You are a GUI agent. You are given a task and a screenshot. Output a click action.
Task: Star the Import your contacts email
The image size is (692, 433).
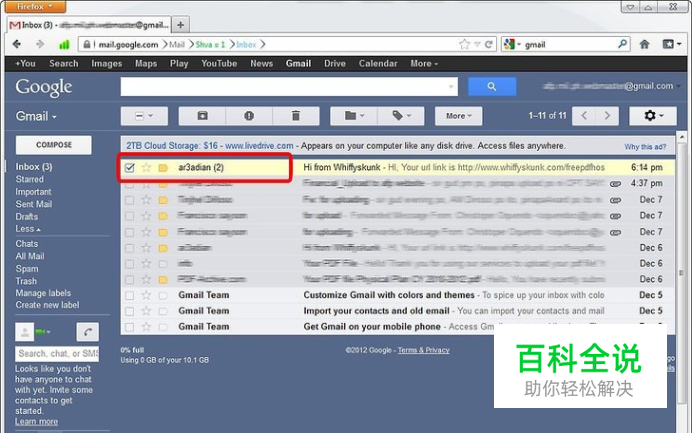146,311
